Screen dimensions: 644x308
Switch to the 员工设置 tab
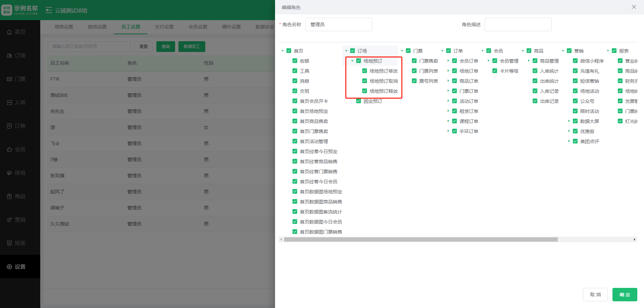[131, 27]
